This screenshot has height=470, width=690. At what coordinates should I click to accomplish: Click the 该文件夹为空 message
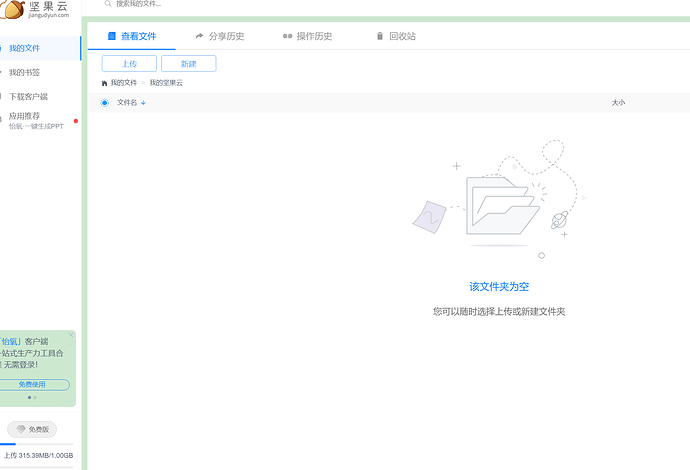499,287
